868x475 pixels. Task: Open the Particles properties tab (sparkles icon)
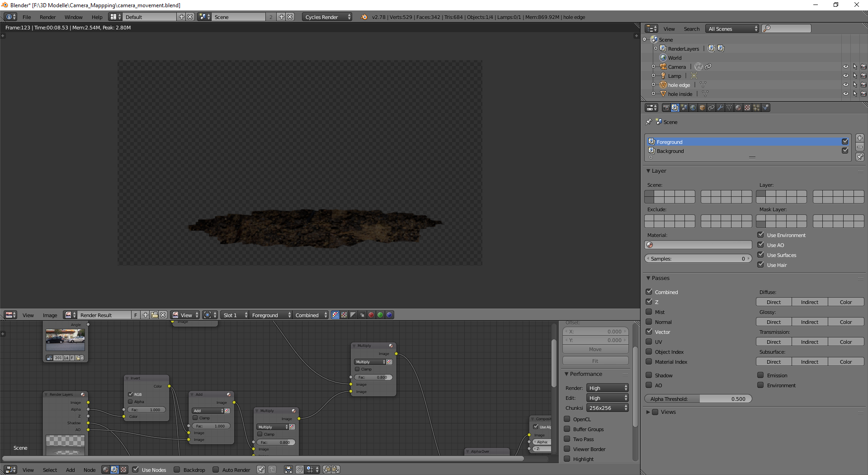(x=756, y=108)
